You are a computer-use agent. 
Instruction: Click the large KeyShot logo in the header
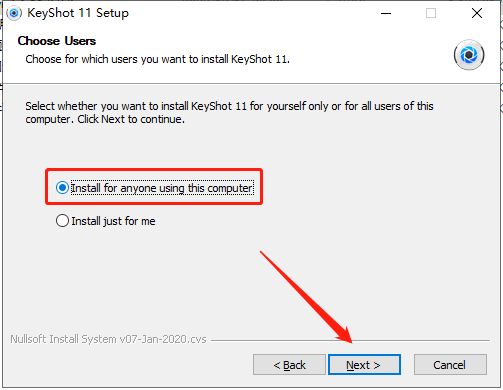tap(469, 55)
